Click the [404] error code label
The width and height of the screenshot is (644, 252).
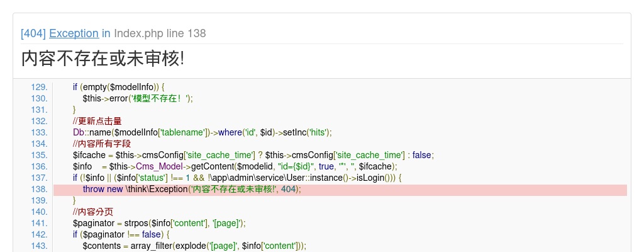pos(33,33)
